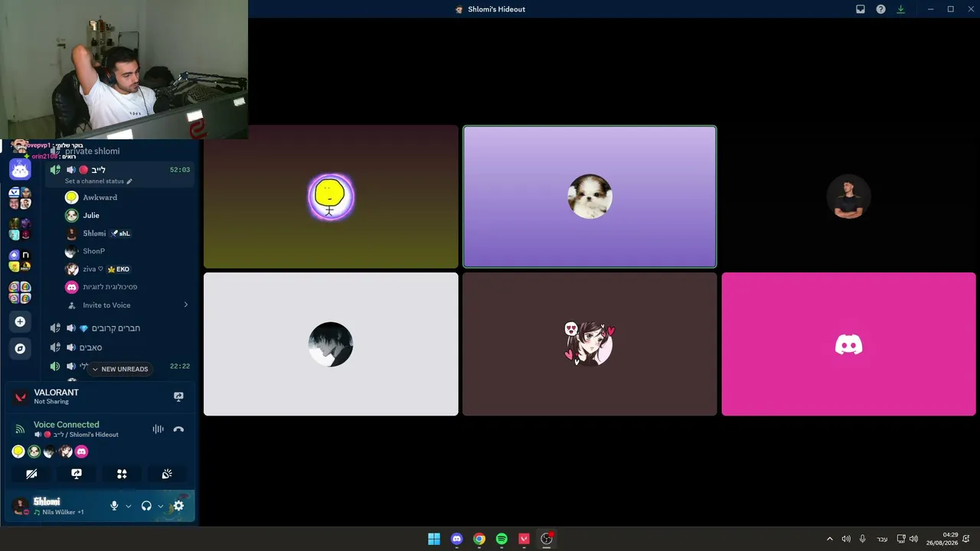980x551 pixels.
Task: Focus the anime girl with hearts tile
Action: tap(590, 344)
